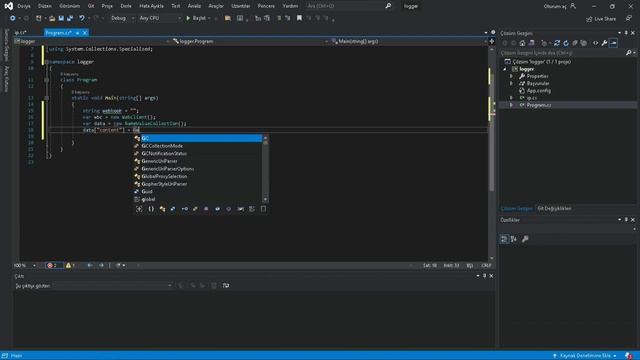
Task: Toggle the classes filter in IntelliSense
Action: pos(162,209)
